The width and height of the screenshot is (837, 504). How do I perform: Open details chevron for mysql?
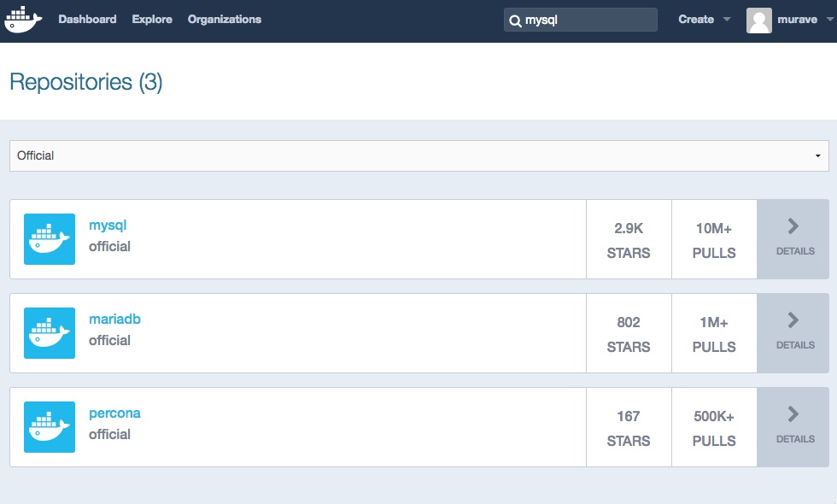coord(793,226)
